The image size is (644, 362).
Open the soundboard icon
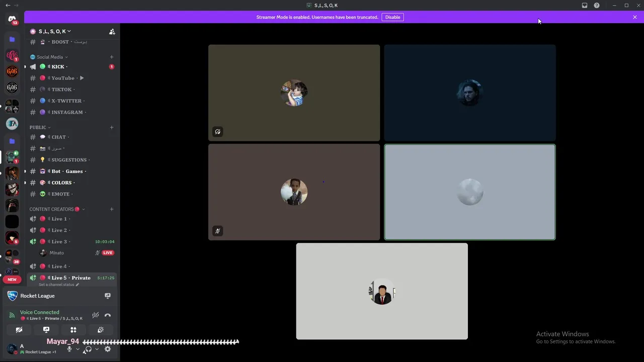click(x=101, y=330)
